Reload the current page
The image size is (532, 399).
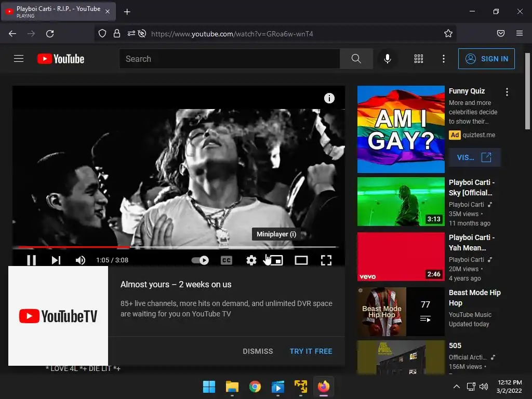[x=50, y=34]
